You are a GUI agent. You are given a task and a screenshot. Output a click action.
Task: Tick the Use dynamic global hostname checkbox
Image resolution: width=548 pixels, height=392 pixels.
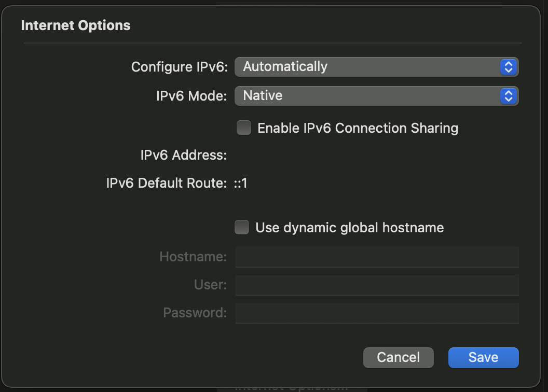point(242,228)
